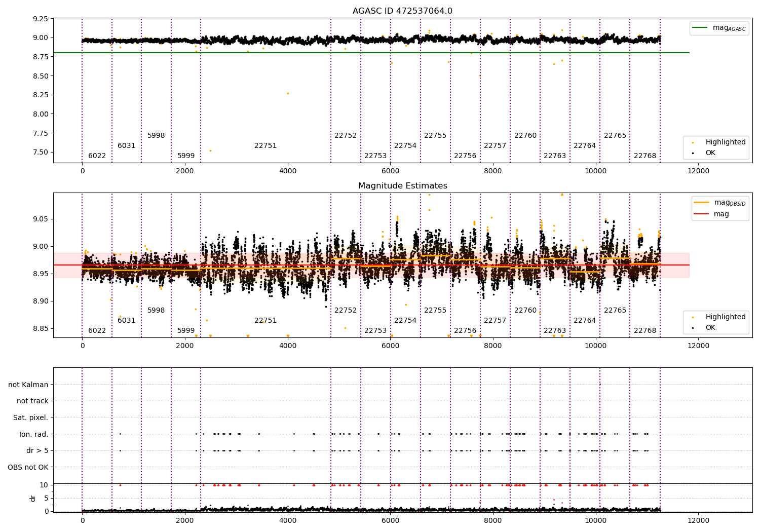Viewport: 760px width, 532px height.
Task: Click OBSID label 22760 in the top plot
Action: pos(525,136)
